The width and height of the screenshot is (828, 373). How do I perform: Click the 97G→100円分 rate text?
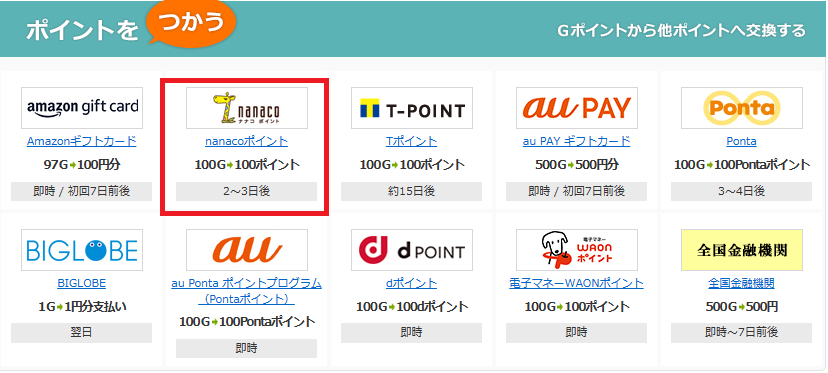tap(82, 164)
